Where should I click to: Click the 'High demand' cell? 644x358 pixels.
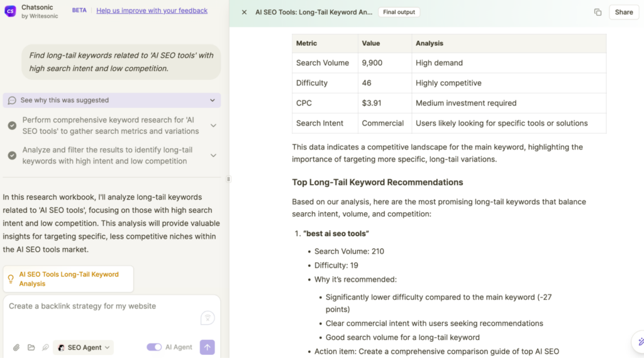tap(509, 63)
